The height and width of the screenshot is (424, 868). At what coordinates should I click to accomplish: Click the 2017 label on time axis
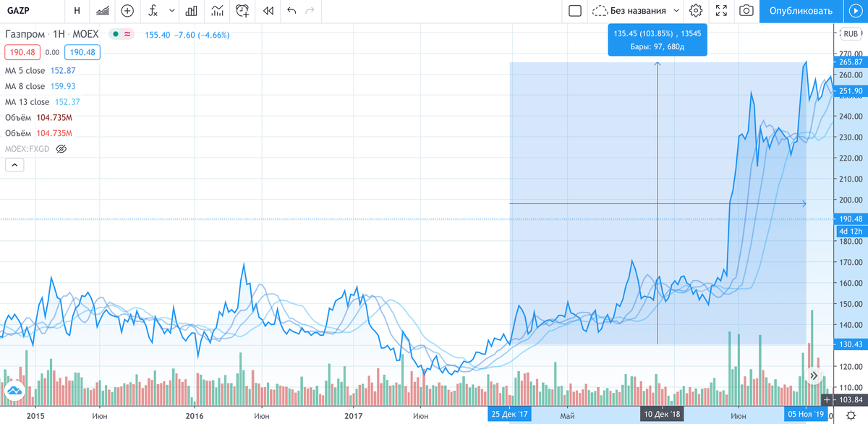352,415
